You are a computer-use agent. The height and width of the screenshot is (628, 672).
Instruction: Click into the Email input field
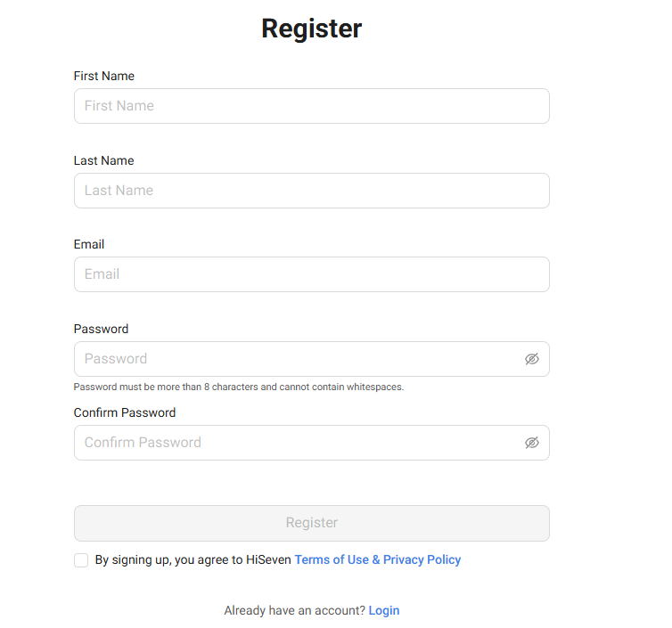tap(312, 274)
